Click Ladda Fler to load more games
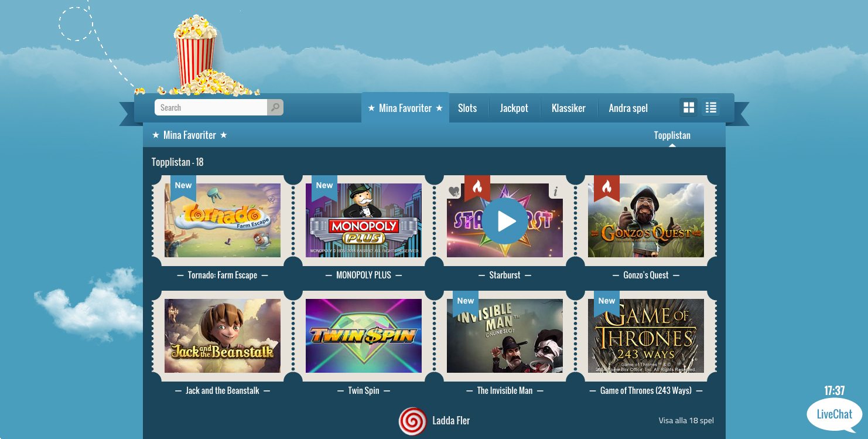This screenshot has width=868, height=439. tap(451, 421)
